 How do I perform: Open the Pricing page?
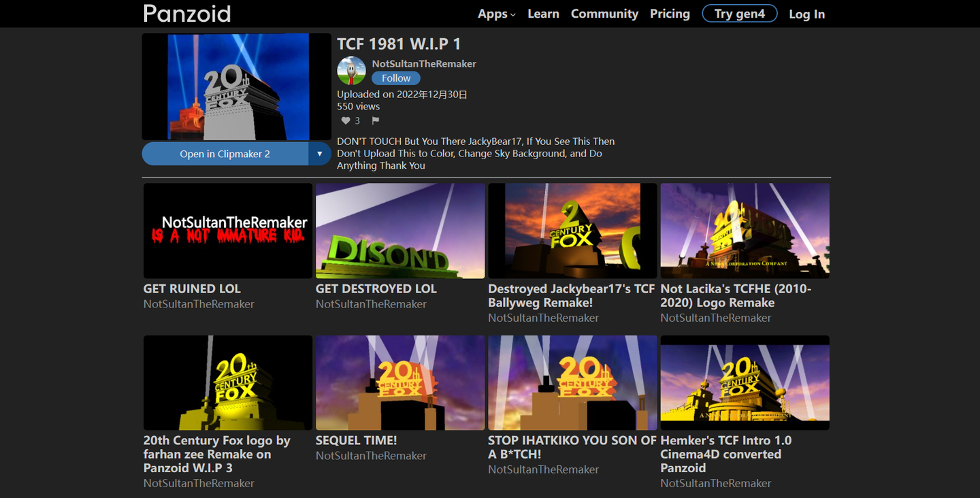[x=670, y=14]
